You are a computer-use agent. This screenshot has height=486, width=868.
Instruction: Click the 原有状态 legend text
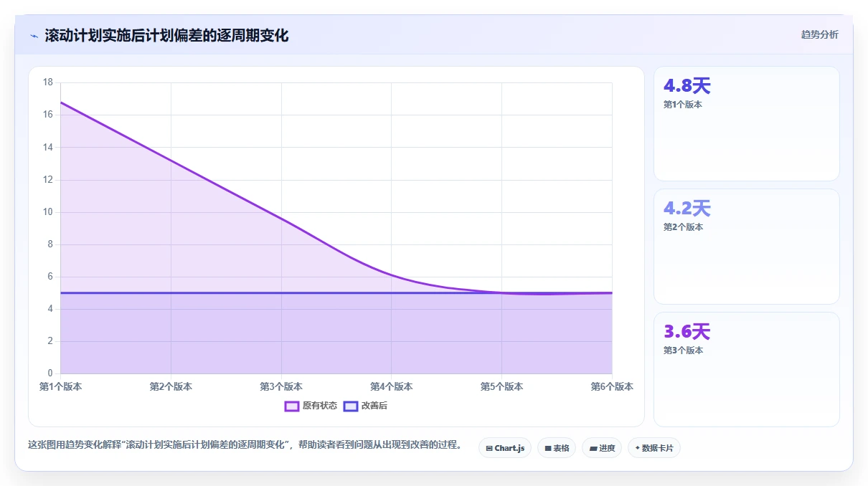click(x=320, y=406)
